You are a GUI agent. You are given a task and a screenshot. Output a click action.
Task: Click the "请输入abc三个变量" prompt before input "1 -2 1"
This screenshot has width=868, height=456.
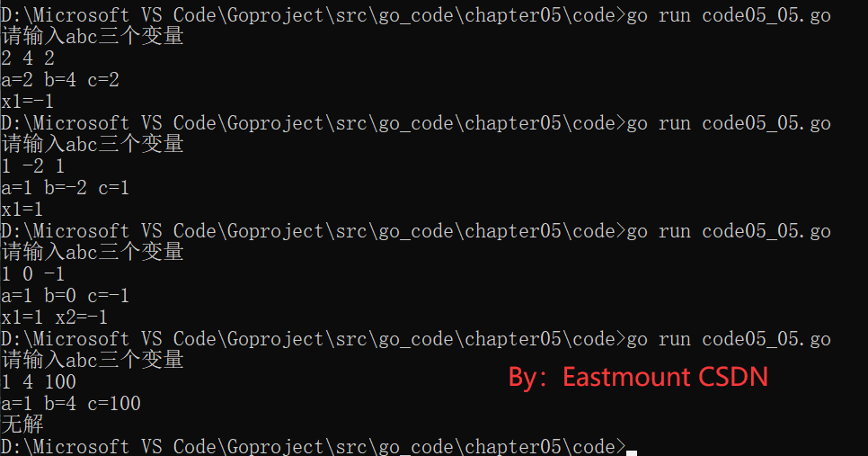tap(93, 145)
